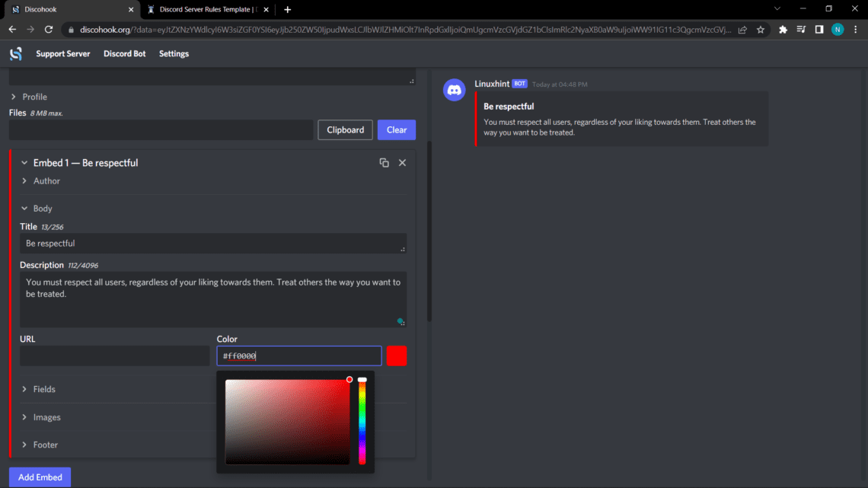
Task: Open the browser extensions puzzle icon
Action: tap(783, 30)
